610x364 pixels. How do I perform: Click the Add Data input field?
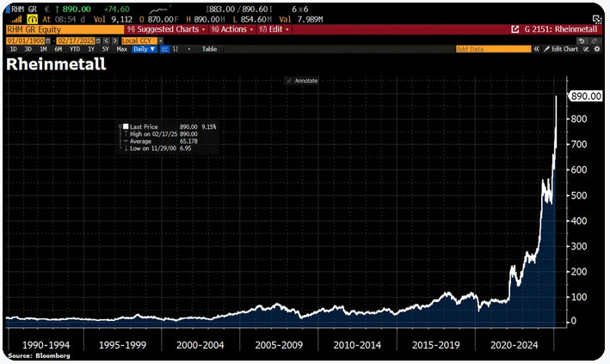[x=493, y=49]
